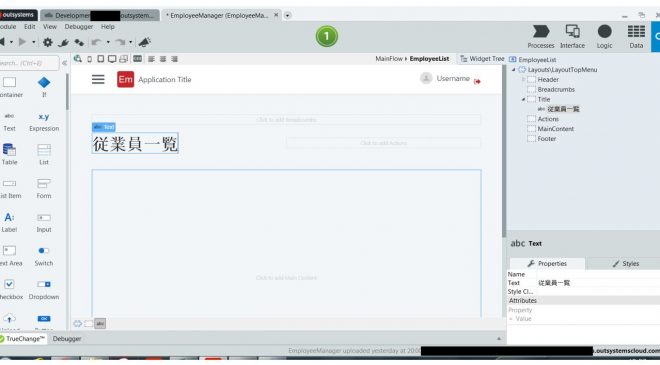Expand the Header node in widget tree

tap(523, 79)
